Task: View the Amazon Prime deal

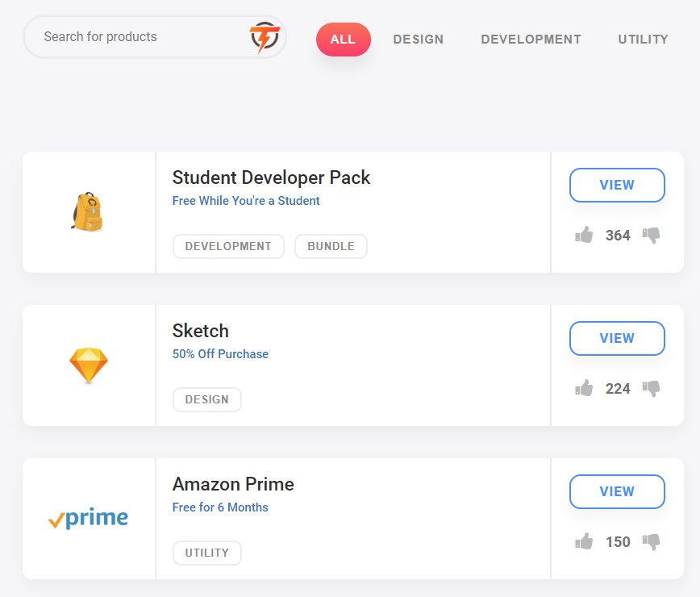Action: point(617,491)
